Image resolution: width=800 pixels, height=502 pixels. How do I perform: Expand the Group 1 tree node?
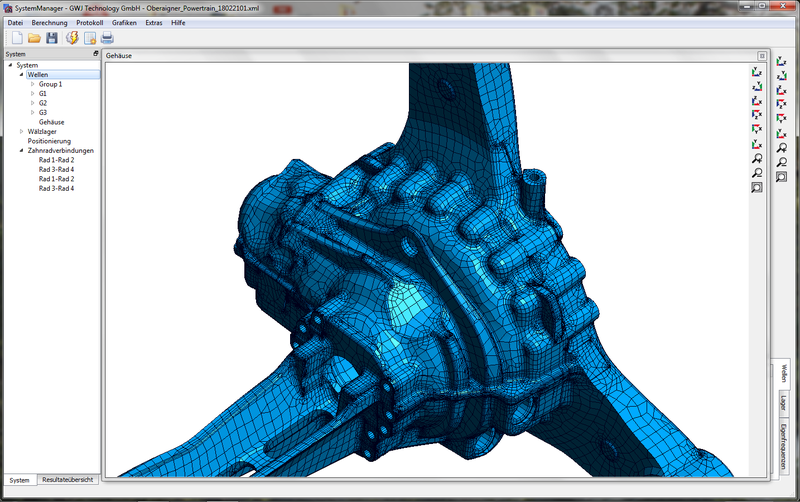tap(33, 85)
